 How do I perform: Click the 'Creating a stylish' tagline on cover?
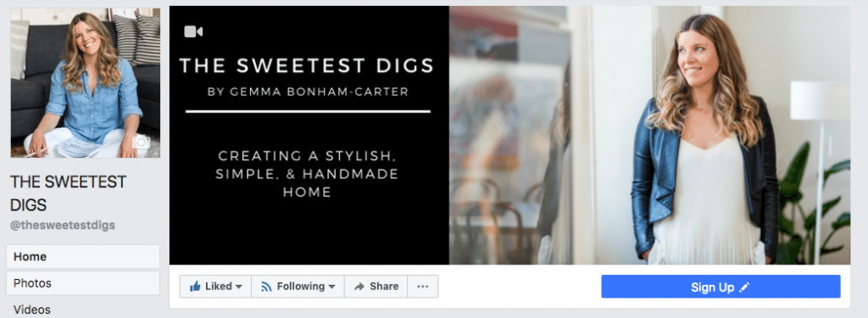tap(307, 173)
